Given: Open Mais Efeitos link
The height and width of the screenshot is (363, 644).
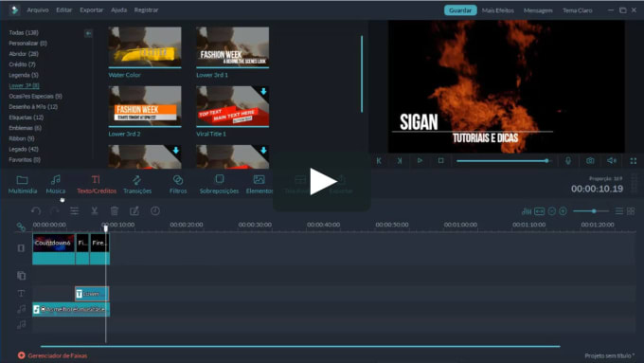Looking at the screenshot, I should click(498, 10).
